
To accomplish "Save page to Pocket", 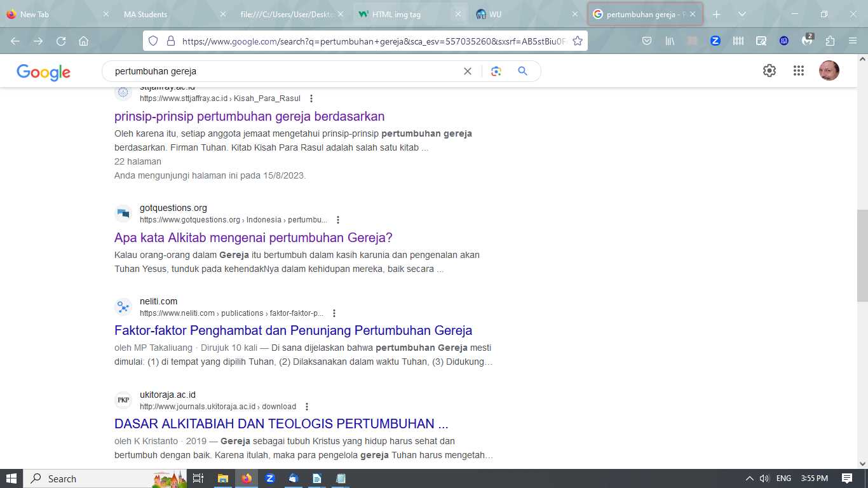I will pos(647,41).
